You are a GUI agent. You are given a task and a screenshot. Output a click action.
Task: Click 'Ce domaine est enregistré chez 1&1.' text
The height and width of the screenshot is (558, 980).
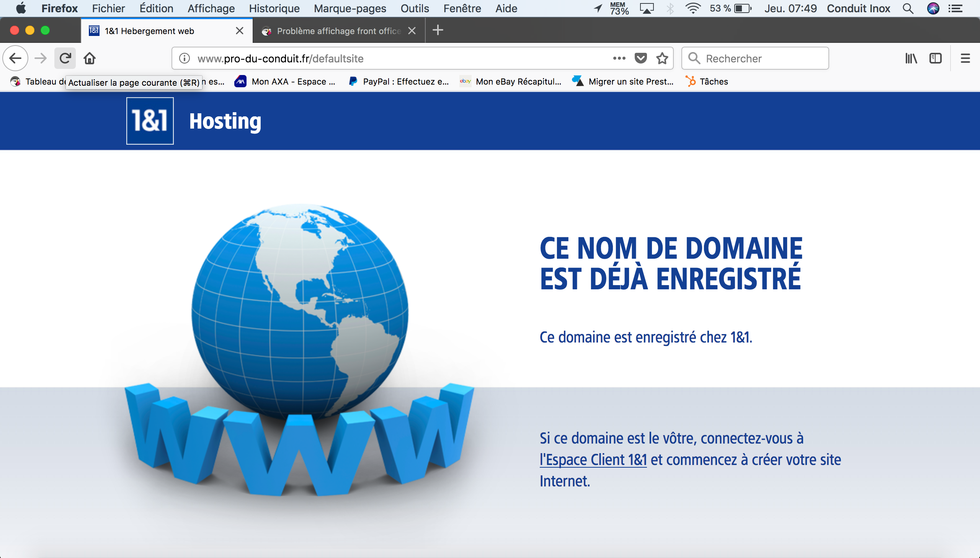(x=646, y=337)
